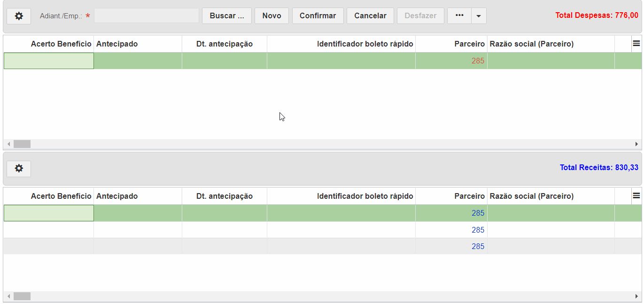
Task: Click the Novo button
Action: click(272, 16)
